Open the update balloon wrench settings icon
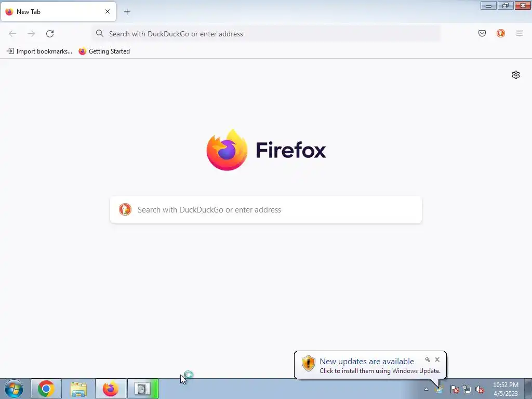This screenshot has height=399, width=532. tap(428, 360)
